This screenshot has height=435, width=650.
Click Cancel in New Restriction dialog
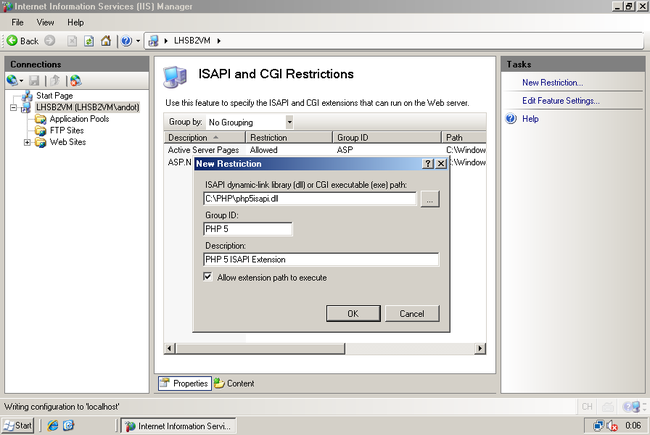click(x=412, y=313)
